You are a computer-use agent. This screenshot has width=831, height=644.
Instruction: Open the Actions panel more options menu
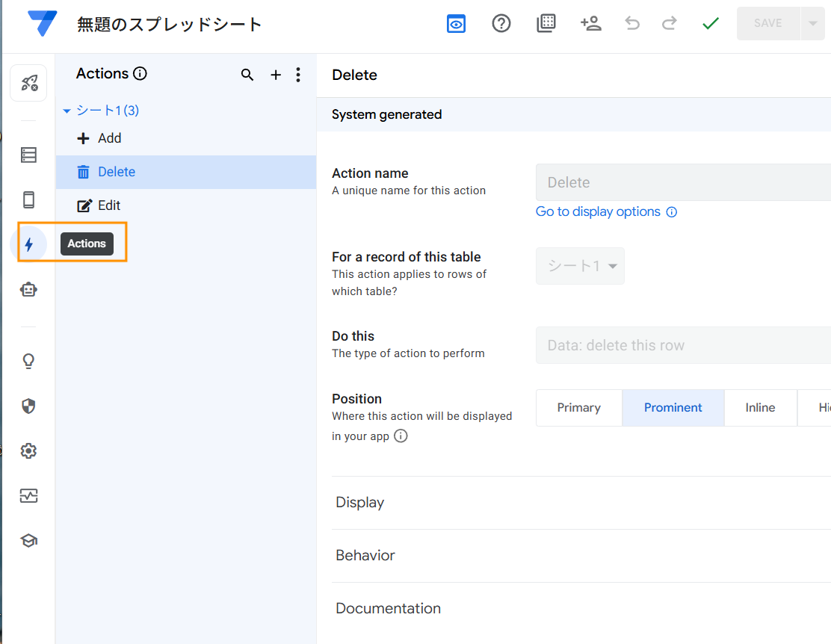click(298, 75)
